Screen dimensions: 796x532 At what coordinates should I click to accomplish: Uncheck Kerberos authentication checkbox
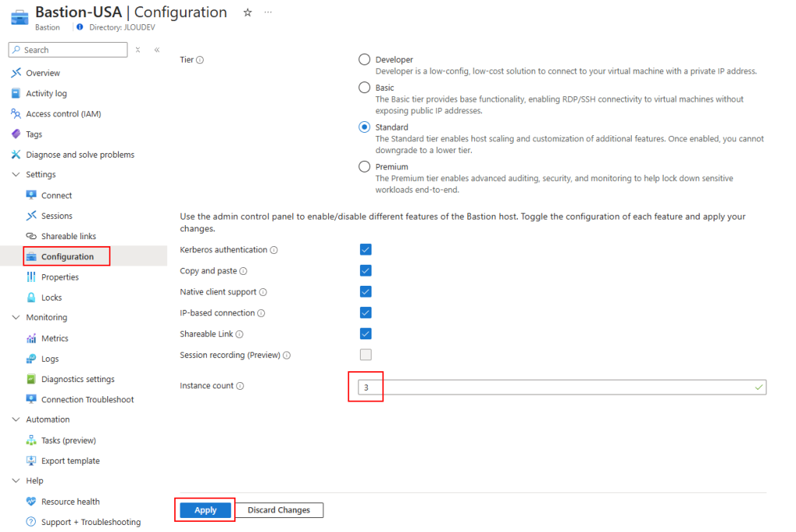365,249
